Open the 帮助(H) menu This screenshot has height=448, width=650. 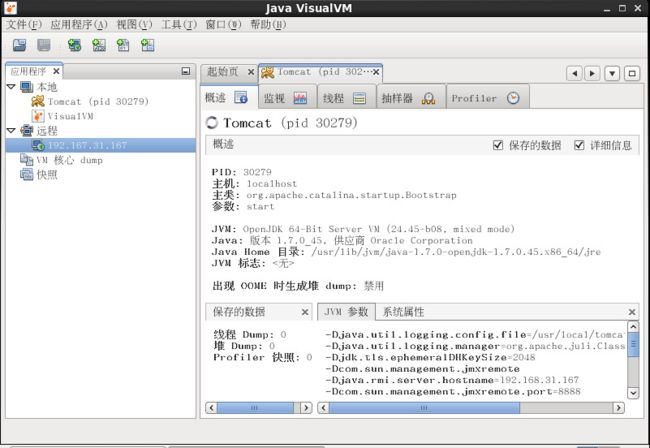point(268,24)
